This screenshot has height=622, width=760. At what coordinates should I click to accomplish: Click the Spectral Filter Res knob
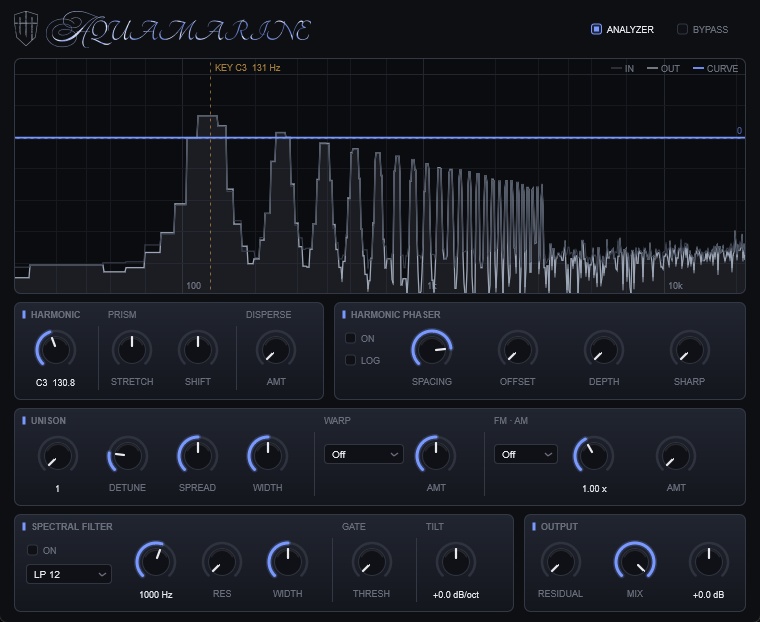222,561
